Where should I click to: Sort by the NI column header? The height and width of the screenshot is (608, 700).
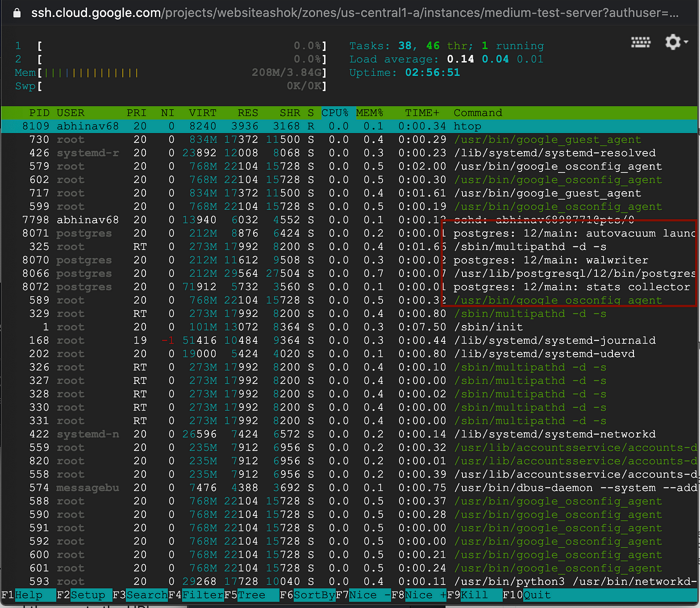click(167, 113)
